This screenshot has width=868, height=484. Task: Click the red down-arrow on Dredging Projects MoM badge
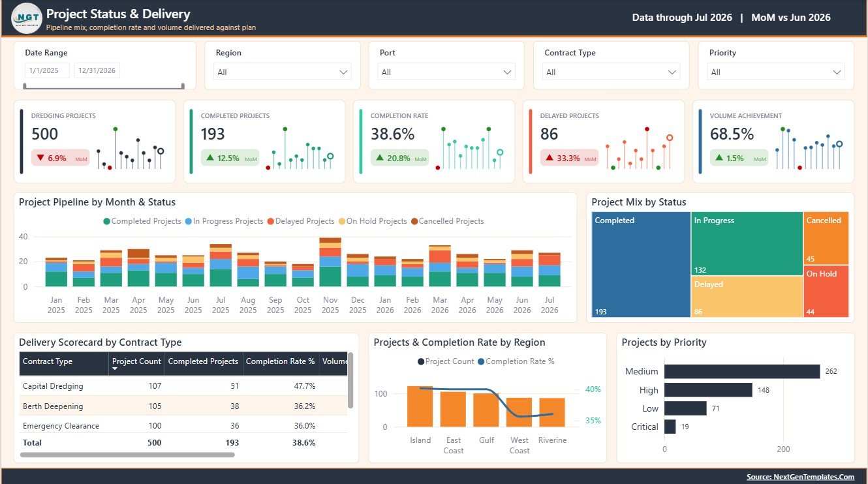tap(40, 158)
